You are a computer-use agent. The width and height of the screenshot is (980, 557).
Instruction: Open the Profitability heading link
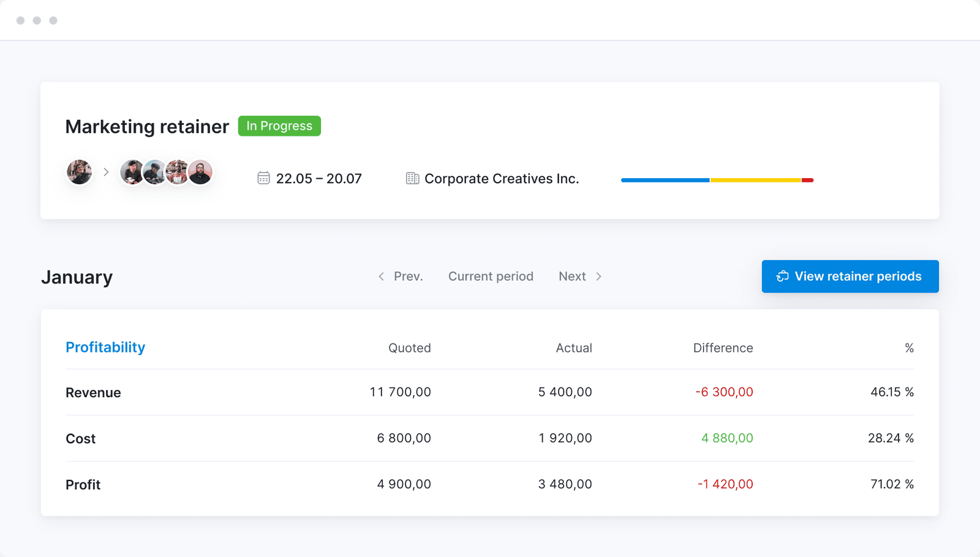(x=105, y=347)
